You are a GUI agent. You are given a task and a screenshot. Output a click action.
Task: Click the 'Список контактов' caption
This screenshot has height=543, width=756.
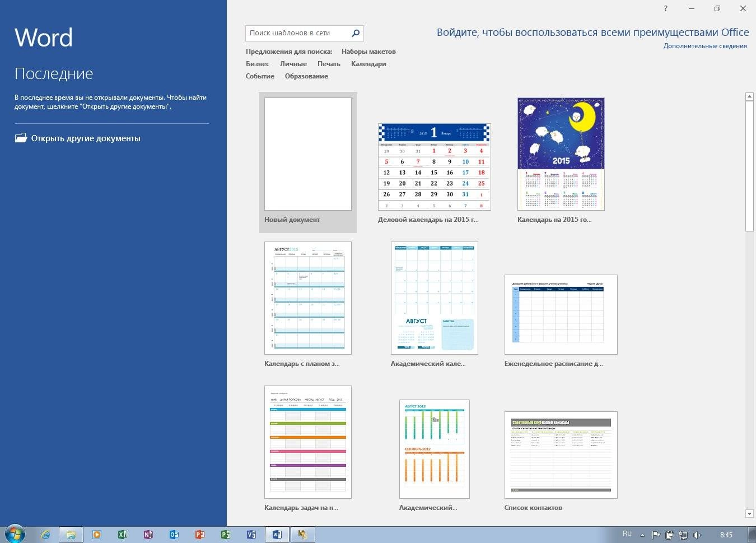coord(533,508)
